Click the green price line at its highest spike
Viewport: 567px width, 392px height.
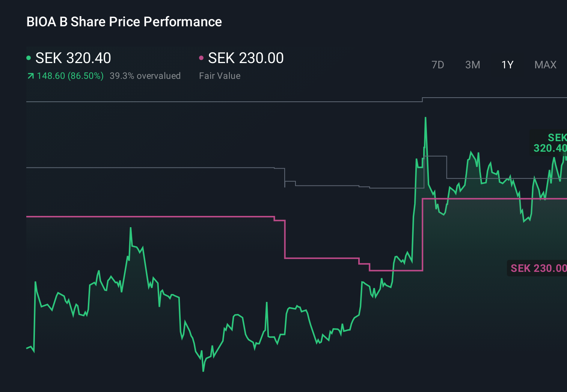425,118
